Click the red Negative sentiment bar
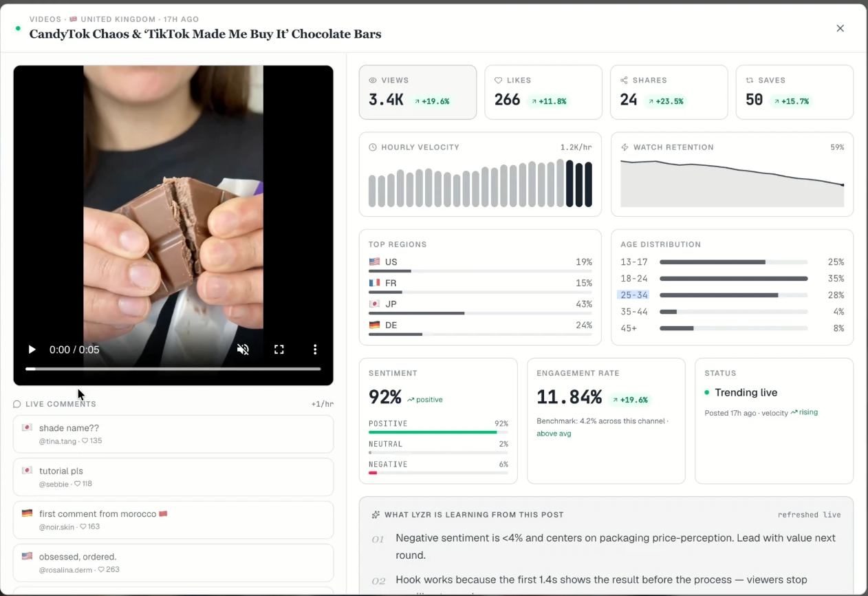The height and width of the screenshot is (596, 868). click(373, 473)
